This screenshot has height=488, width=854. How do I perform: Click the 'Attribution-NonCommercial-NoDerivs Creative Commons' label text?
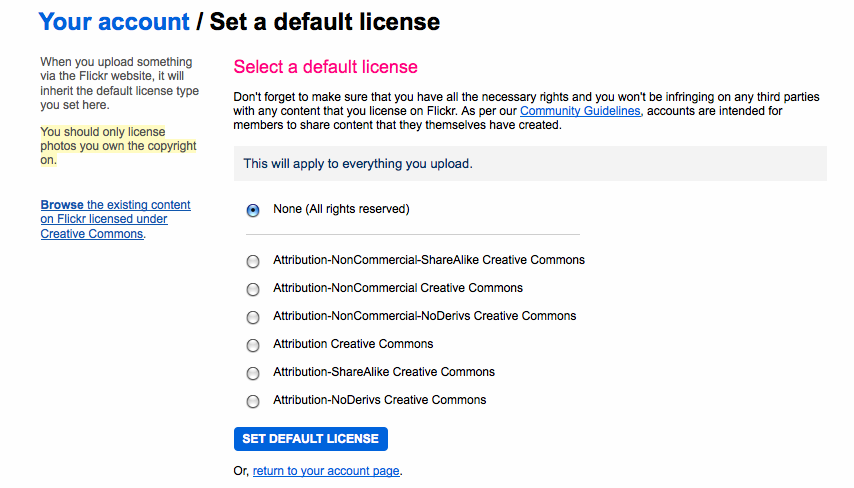(425, 316)
